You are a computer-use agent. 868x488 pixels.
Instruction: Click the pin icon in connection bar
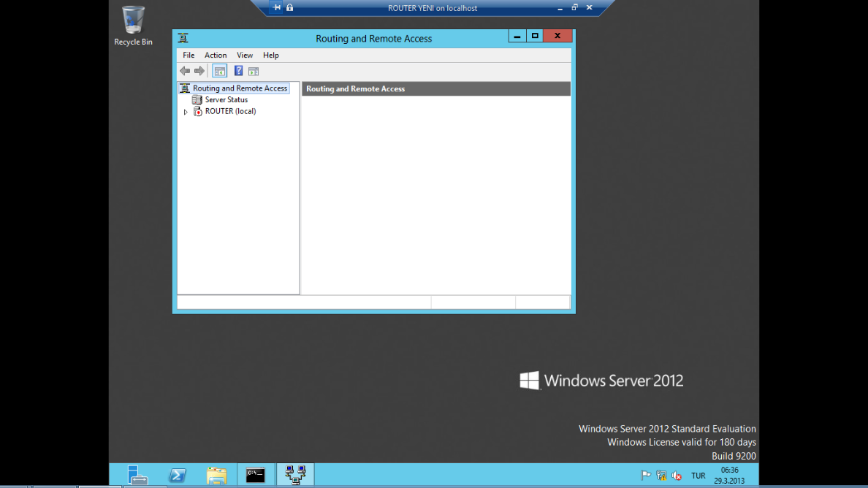click(277, 8)
